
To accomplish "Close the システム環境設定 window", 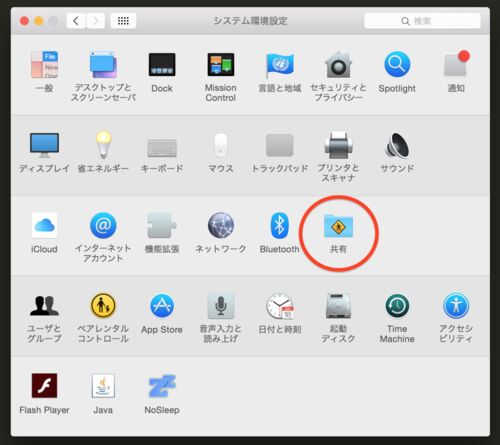I will coord(24,21).
